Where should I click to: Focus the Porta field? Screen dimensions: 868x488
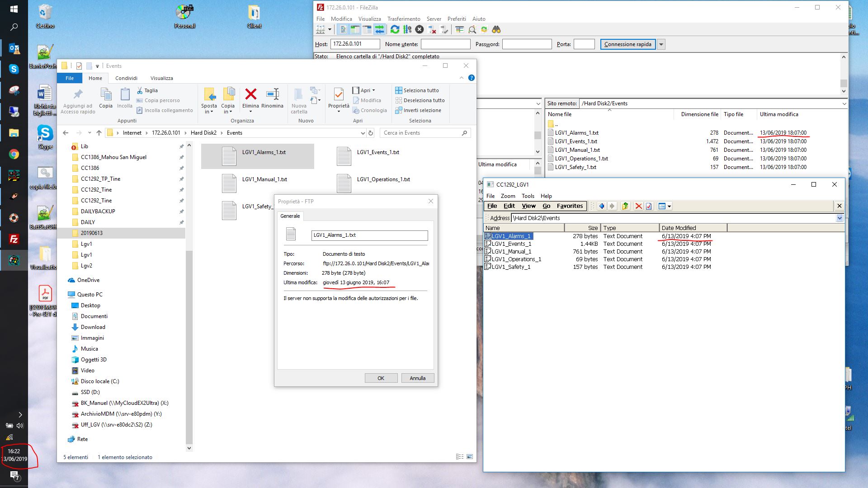point(584,44)
